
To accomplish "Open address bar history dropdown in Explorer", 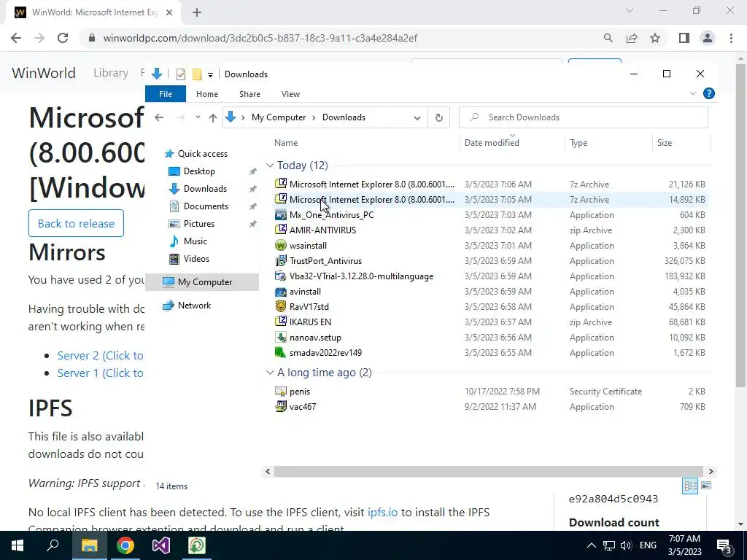I will (x=417, y=117).
